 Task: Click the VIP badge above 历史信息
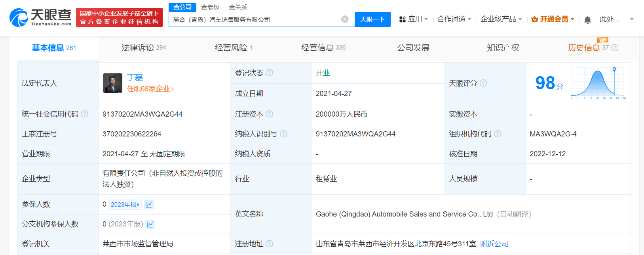603,40
